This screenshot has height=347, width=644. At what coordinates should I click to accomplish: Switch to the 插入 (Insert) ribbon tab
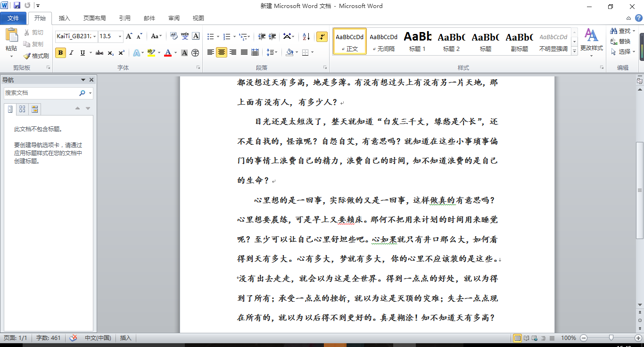64,18
